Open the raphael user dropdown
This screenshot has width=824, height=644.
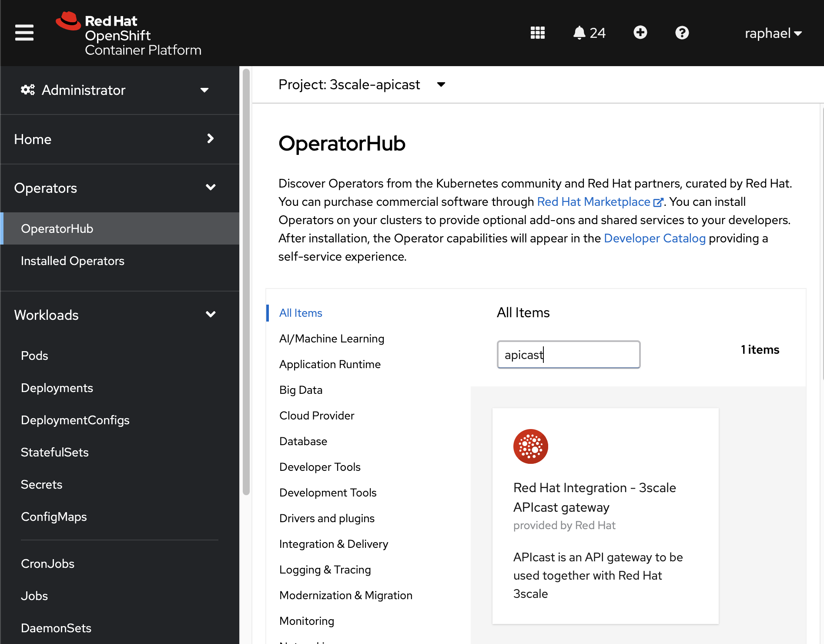pos(773,33)
